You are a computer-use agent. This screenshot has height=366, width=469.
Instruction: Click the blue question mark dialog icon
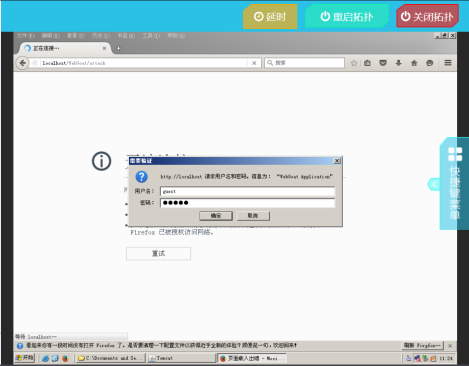(141, 177)
